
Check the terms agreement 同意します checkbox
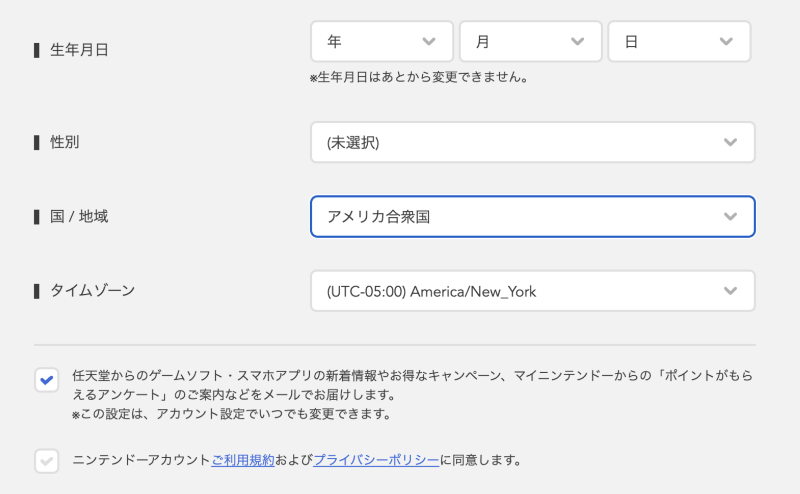(x=46, y=461)
